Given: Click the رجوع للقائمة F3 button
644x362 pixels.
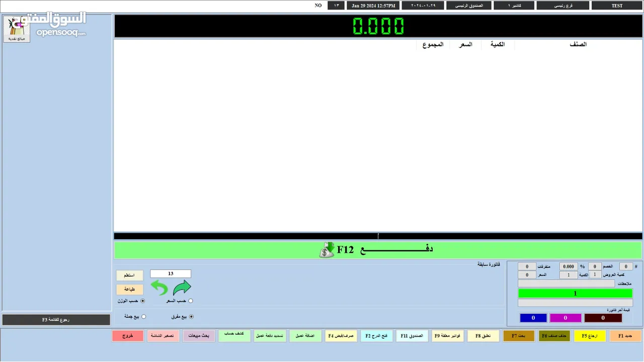Looking at the screenshot, I should pos(56,320).
